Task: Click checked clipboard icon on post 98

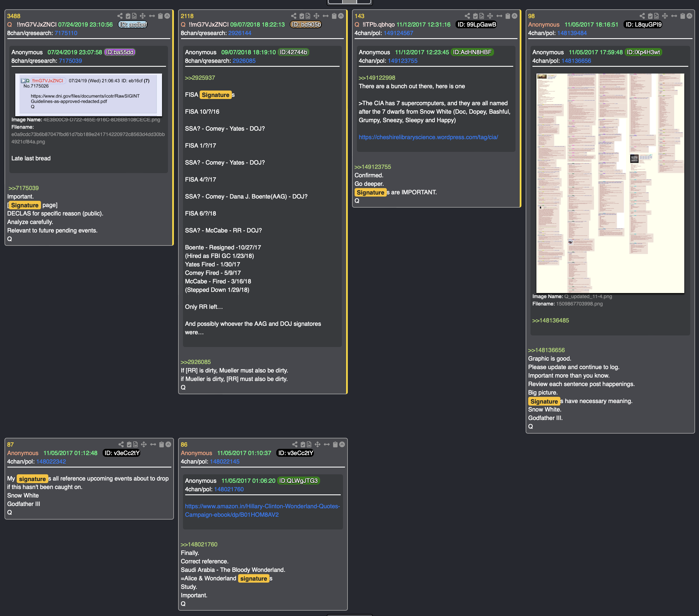Action: pyautogui.click(x=650, y=16)
